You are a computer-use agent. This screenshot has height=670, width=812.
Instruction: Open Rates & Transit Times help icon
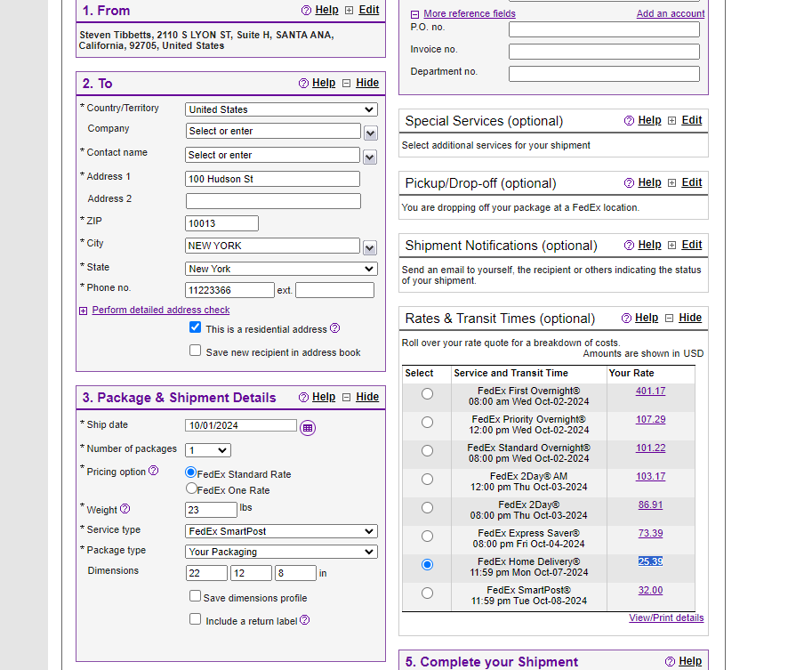[x=627, y=319]
